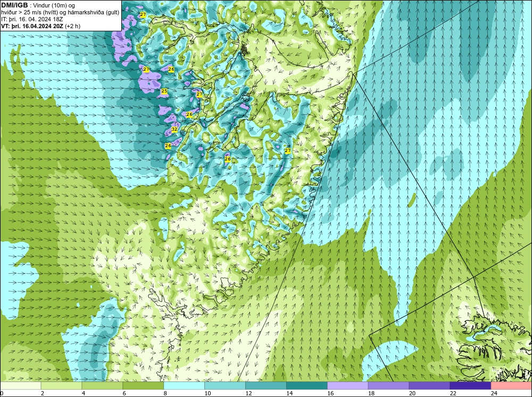Click the scale number '0'
This screenshot has height=397, width=532.
(2, 393)
